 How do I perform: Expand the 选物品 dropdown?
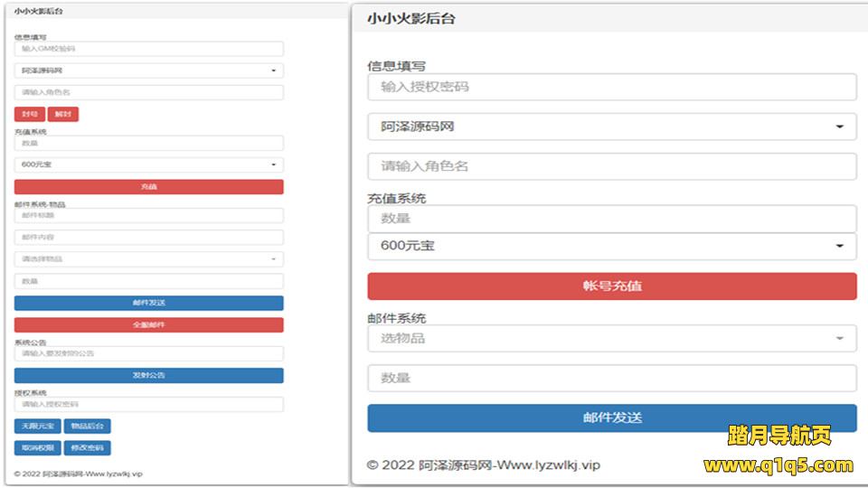[x=611, y=338]
